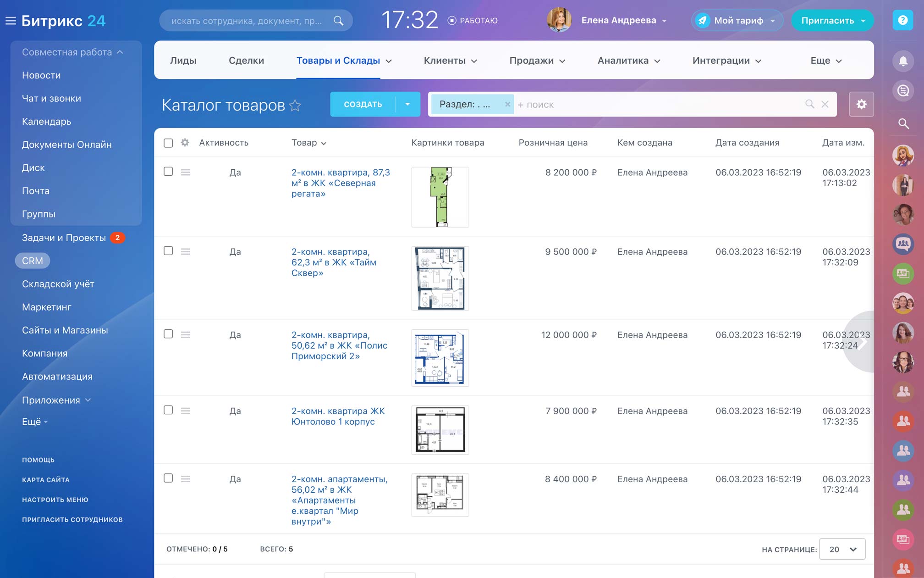924x578 pixels.
Task: Open the help question mark icon
Action: [902, 21]
